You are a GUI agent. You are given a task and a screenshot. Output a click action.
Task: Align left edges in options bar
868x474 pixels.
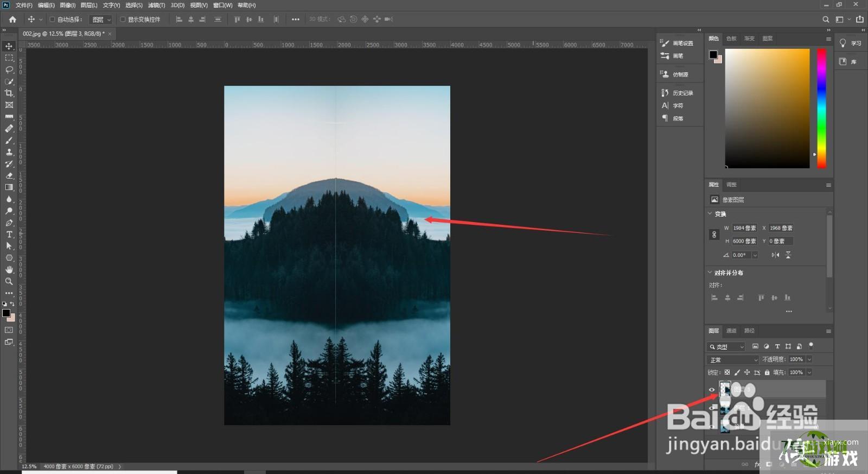pyautogui.click(x=179, y=19)
